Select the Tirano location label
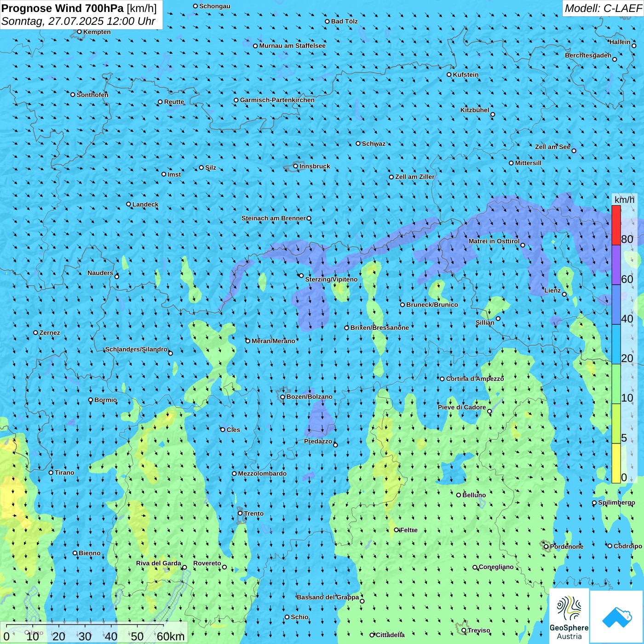This screenshot has height=644, width=644. tap(64, 472)
